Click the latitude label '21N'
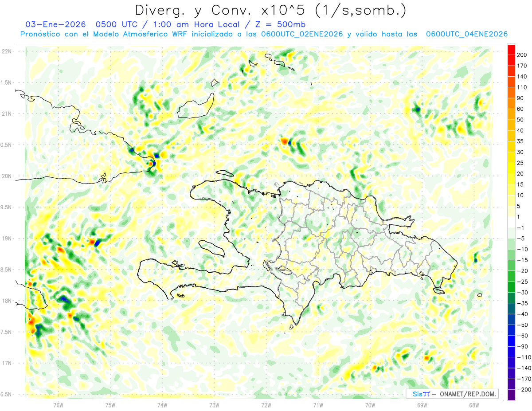The image size is (532, 411). 7,114
